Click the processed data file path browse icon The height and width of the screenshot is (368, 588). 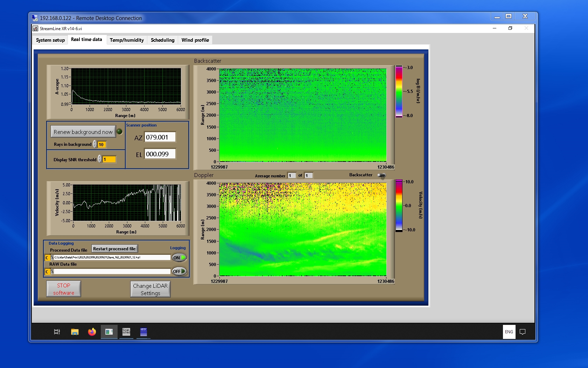(x=52, y=258)
